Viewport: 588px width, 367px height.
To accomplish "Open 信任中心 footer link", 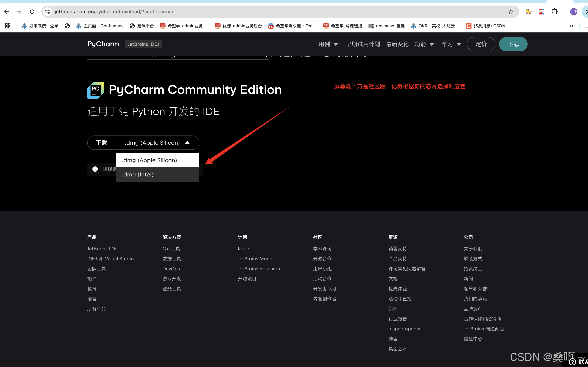I will (473, 339).
